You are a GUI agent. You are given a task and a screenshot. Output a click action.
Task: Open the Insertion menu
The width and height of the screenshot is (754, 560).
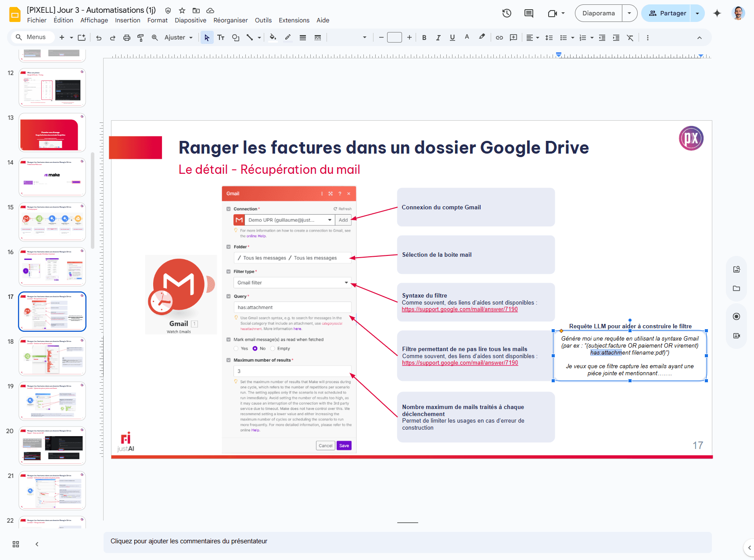[x=128, y=20]
